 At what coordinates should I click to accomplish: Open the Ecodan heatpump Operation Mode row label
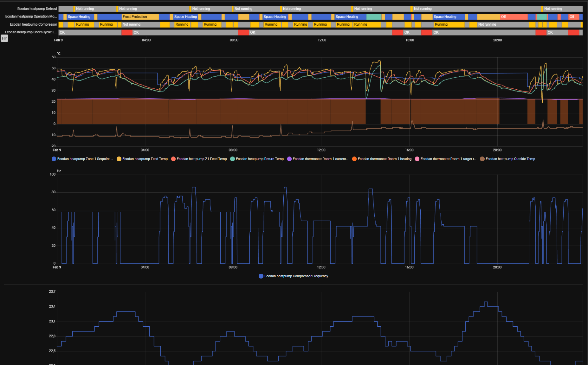click(31, 16)
